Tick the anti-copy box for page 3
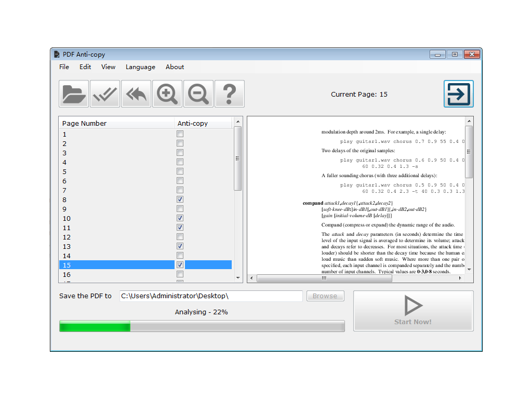Screen dimensions: 532x399 180,153
